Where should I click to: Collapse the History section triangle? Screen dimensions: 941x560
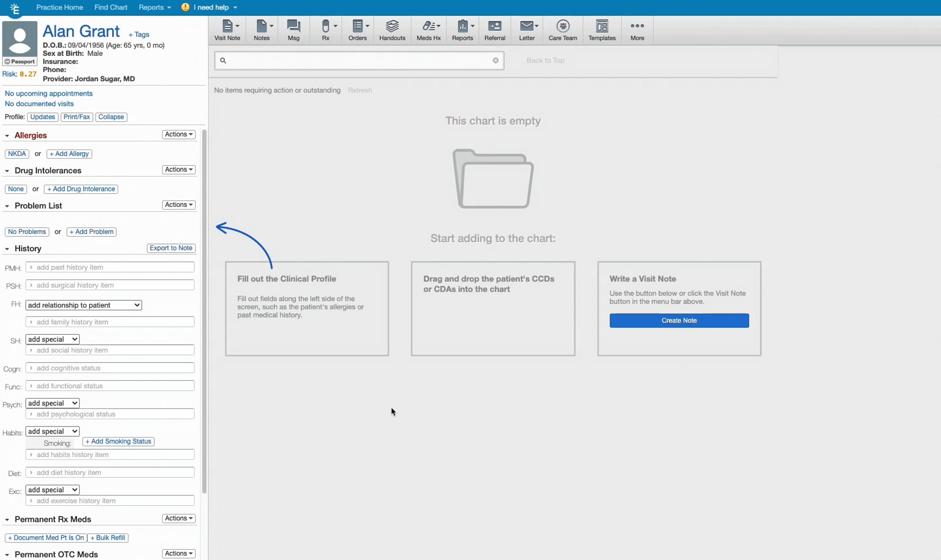point(7,249)
